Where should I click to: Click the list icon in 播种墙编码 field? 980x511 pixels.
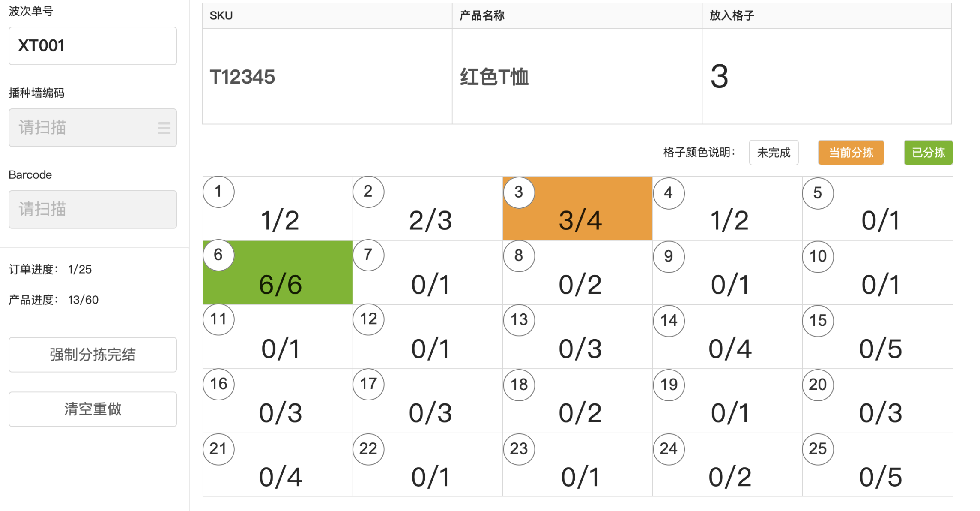point(164,128)
